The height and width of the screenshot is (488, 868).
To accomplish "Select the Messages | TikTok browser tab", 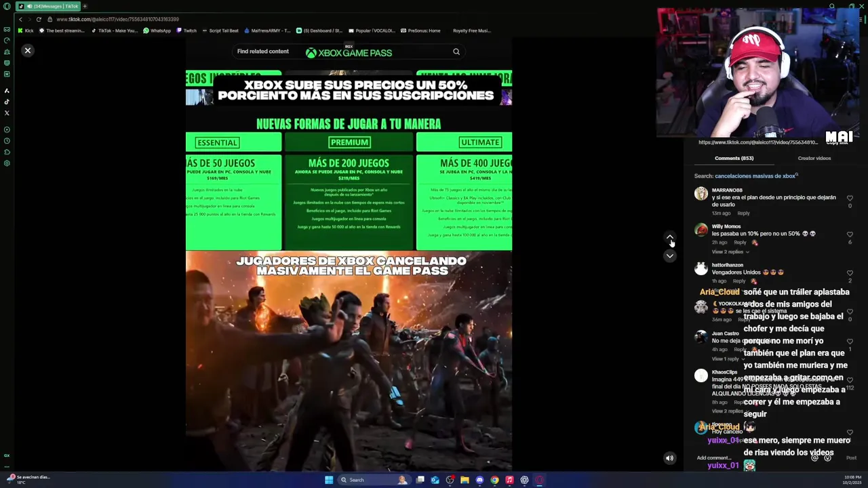I will click(x=47, y=6).
